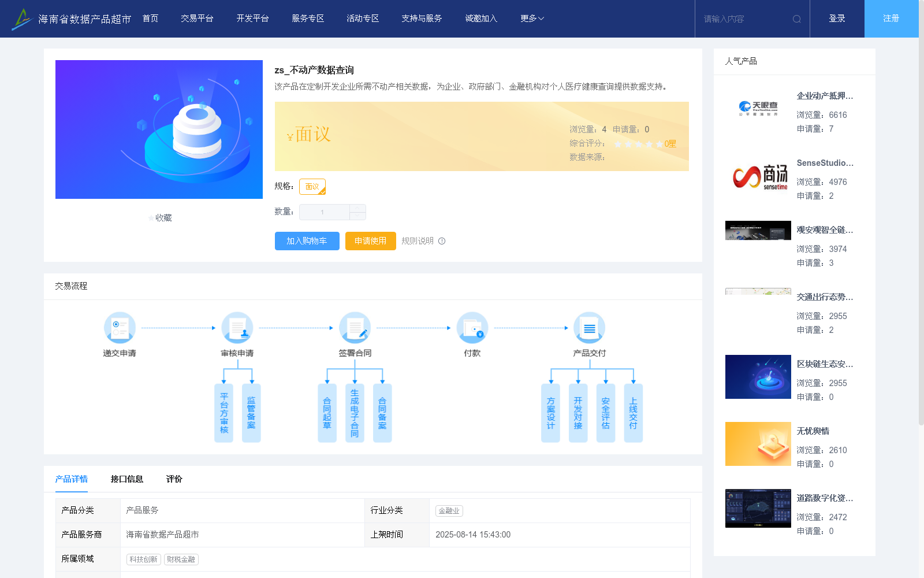
Task: Open 诚邀加入 navigation item
Action: coord(481,18)
